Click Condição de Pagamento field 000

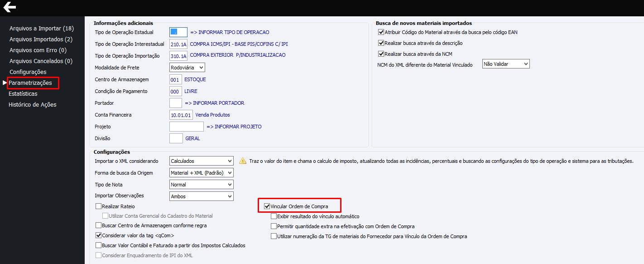coord(176,91)
